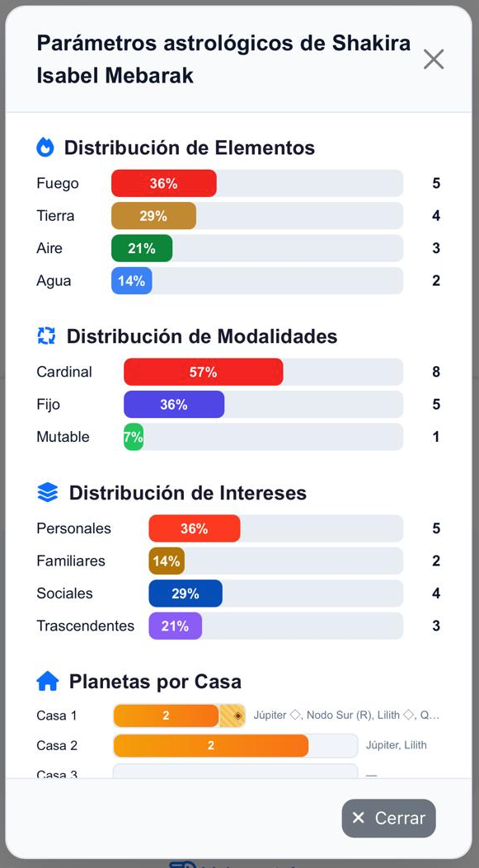The height and width of the screenshot is (868, 479).
Task: Click the Trascendentes 21% violet bar
Action: [176, 626]
